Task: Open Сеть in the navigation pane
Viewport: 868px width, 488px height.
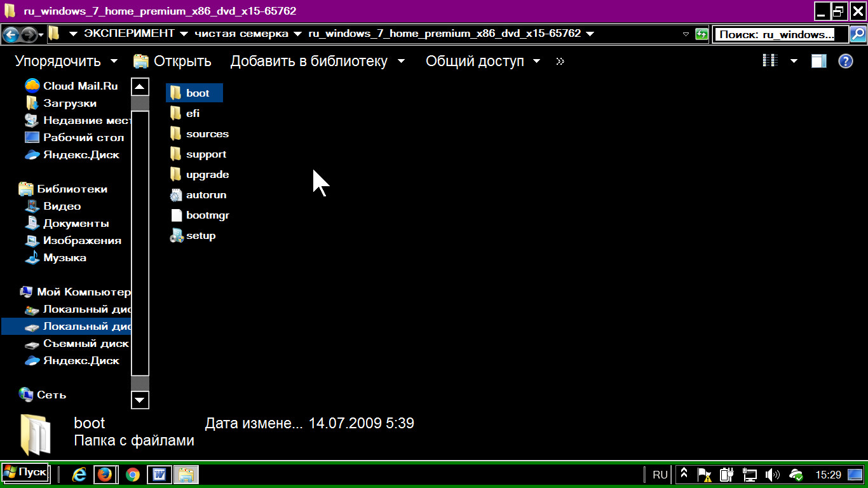Action: tap(42, 395)
